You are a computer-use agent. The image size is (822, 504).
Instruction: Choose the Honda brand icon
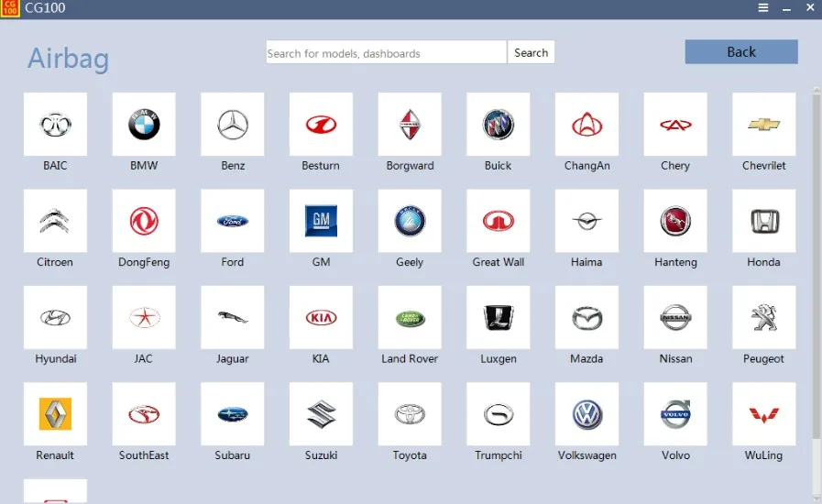[x=764, y=221]
